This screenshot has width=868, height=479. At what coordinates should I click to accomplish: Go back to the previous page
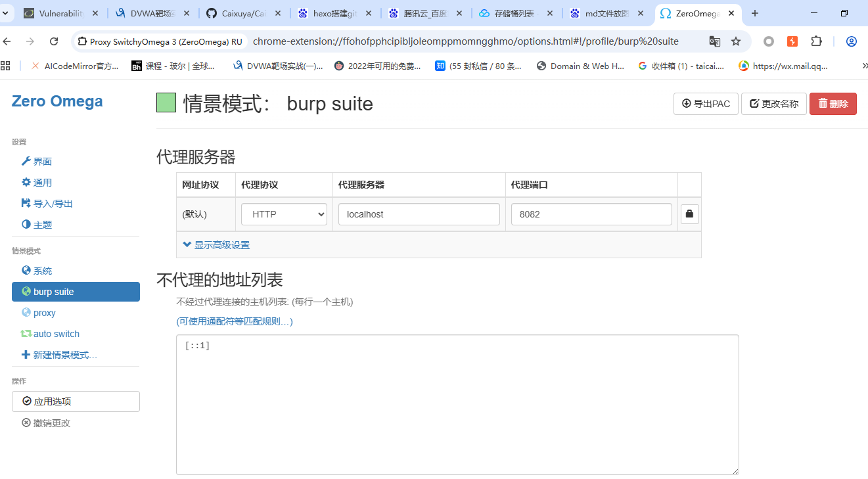(x=7, y=41)
